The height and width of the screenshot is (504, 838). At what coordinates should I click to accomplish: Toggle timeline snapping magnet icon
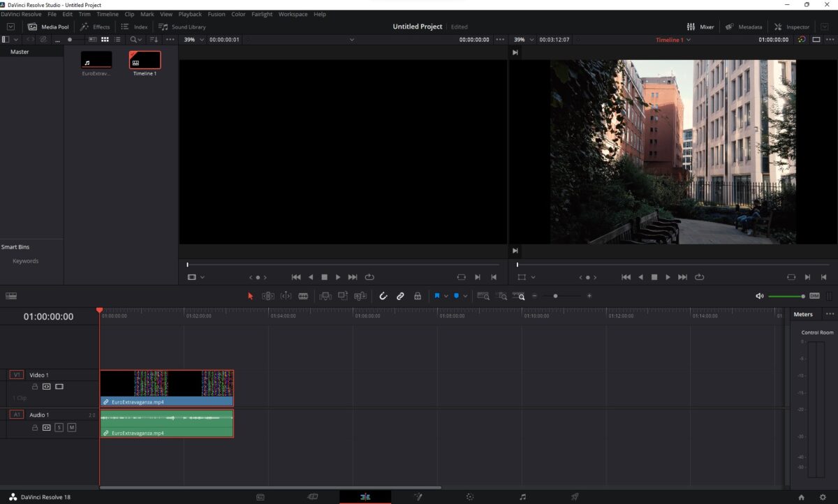pyautogui.click(x=383, y=296)
